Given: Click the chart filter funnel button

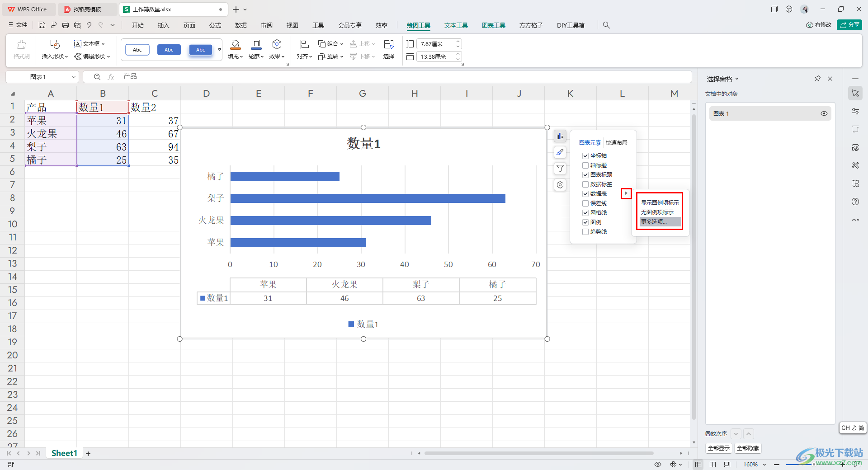Looking at the screenshot, I should [x=560, y=169].
